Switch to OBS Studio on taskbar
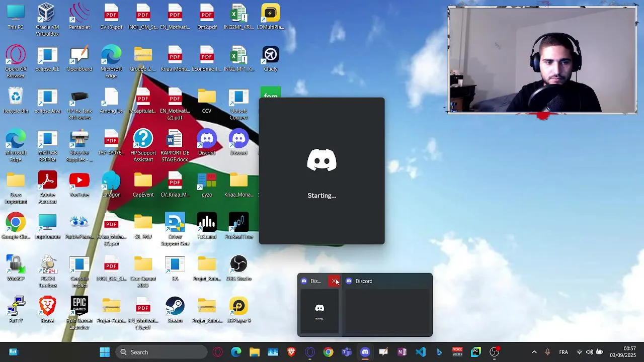Screen dimensions: 644x362 coord(495,352)
